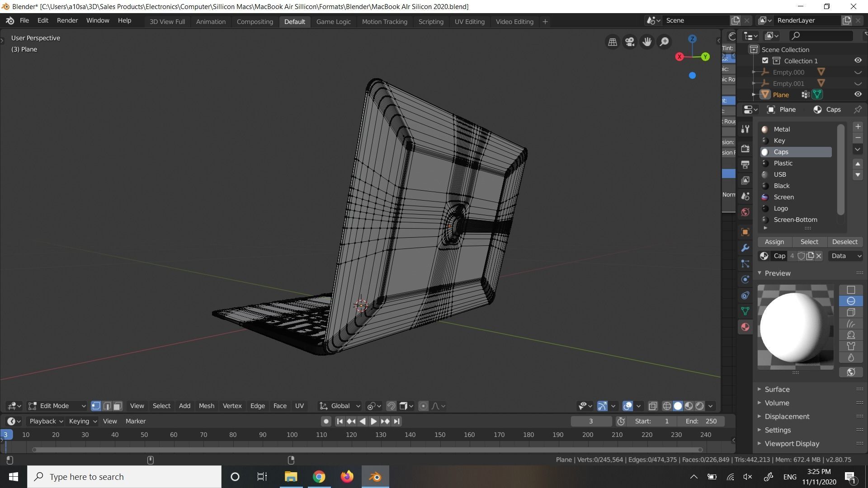Add a new material slot
This screenshot has height=488, width=868.
click(858, 127)
